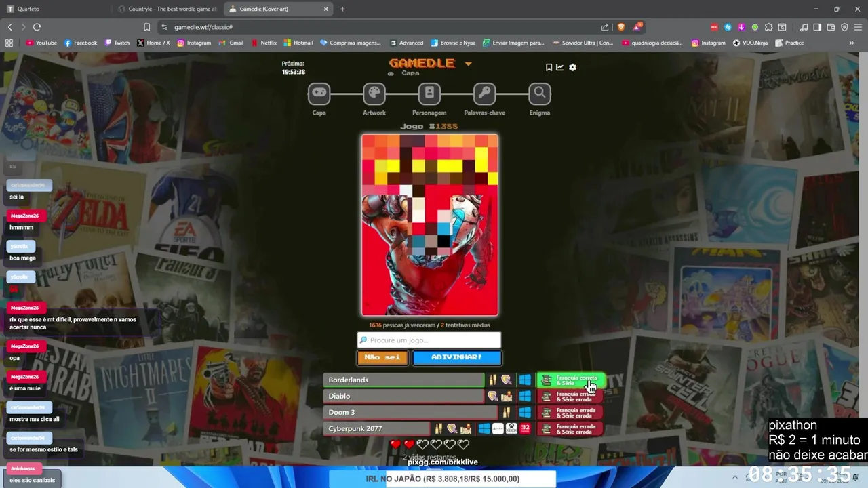Select the Borderlands guess row

tap(404, 380)
